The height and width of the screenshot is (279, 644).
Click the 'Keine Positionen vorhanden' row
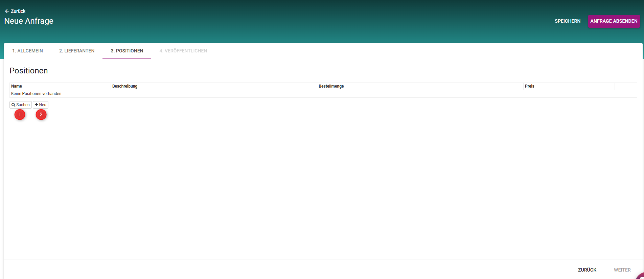(36, 94)
